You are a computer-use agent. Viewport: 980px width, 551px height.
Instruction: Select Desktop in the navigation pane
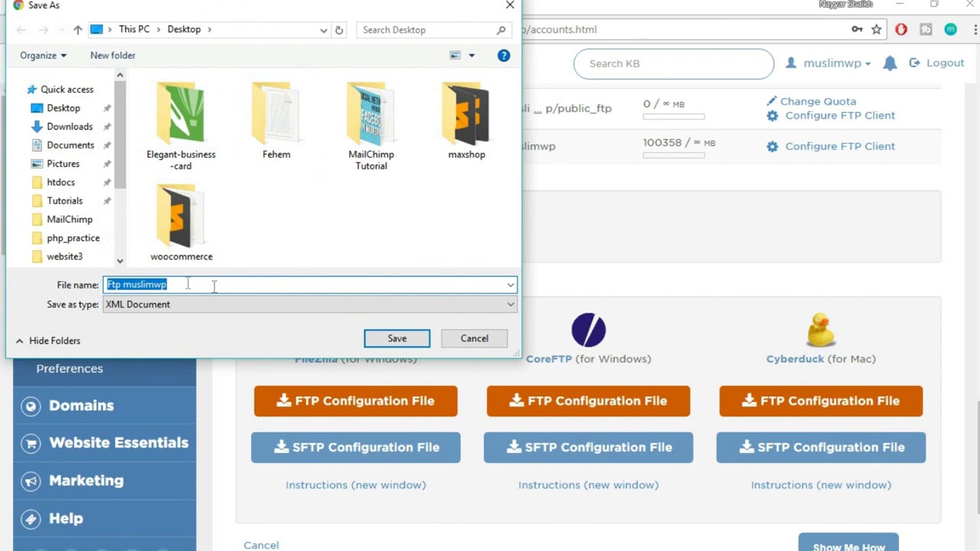click(64, 108)
